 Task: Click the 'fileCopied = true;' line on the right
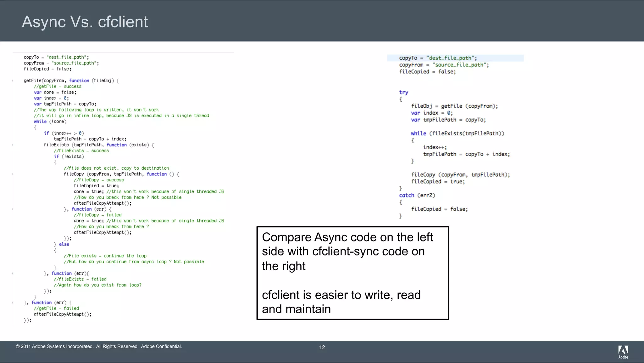pyautogui.click(x=438, y=182)
